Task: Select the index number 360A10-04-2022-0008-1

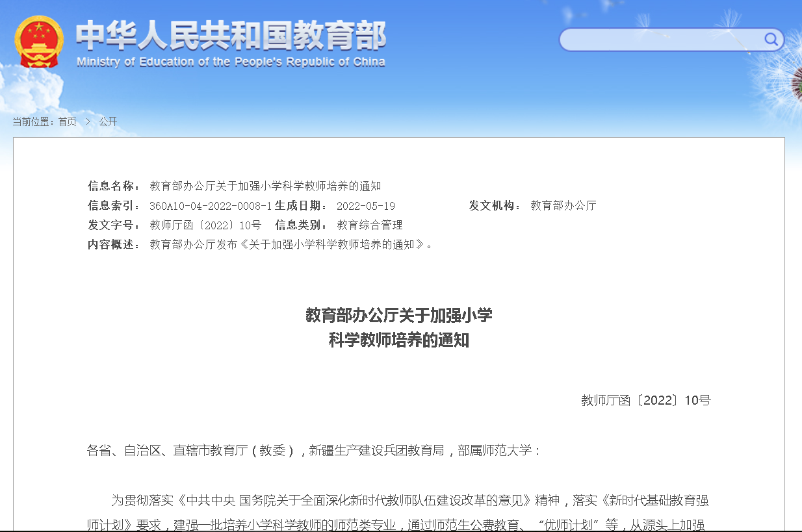Action: (211, 206)
